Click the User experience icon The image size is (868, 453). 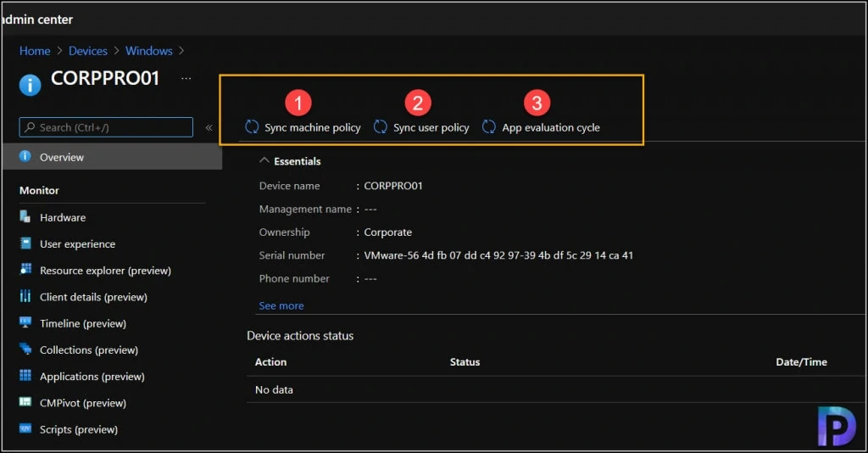(x=25, y=243)
